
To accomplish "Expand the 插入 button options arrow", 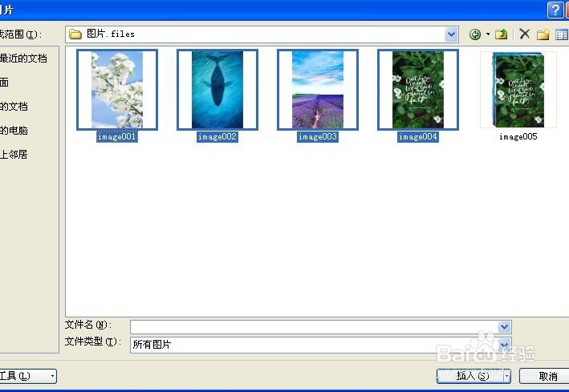I will [x=507, y=376].
